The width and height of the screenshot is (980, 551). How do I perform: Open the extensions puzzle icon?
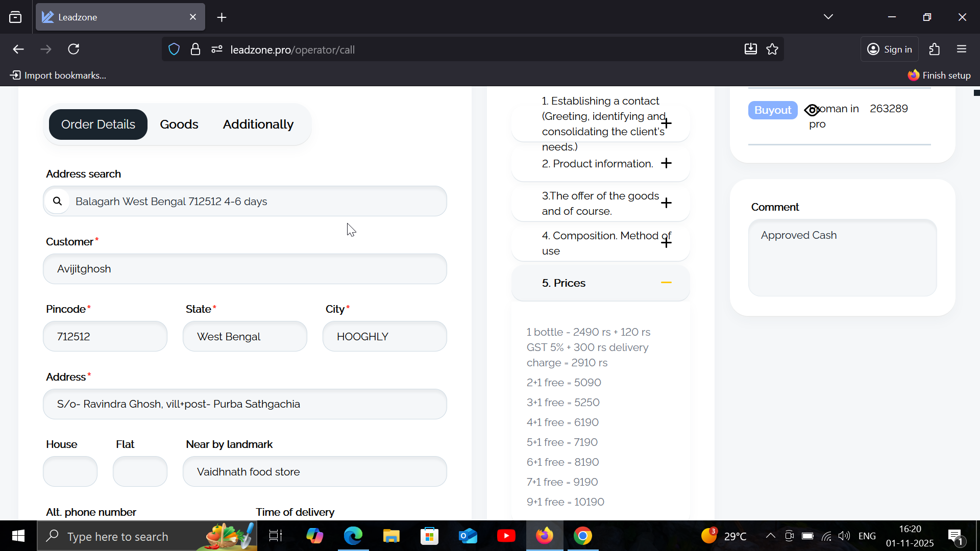coord(934,49)
